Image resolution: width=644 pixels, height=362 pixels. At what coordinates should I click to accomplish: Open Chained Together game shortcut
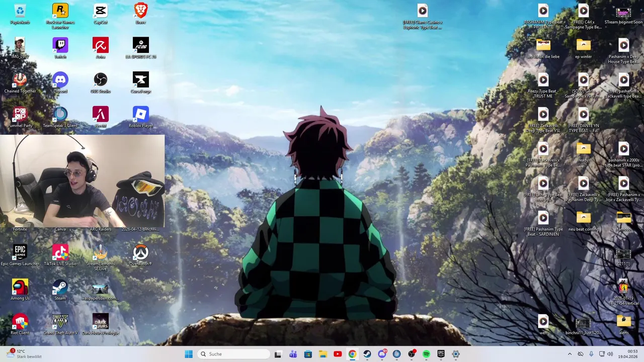coord(20,83)
